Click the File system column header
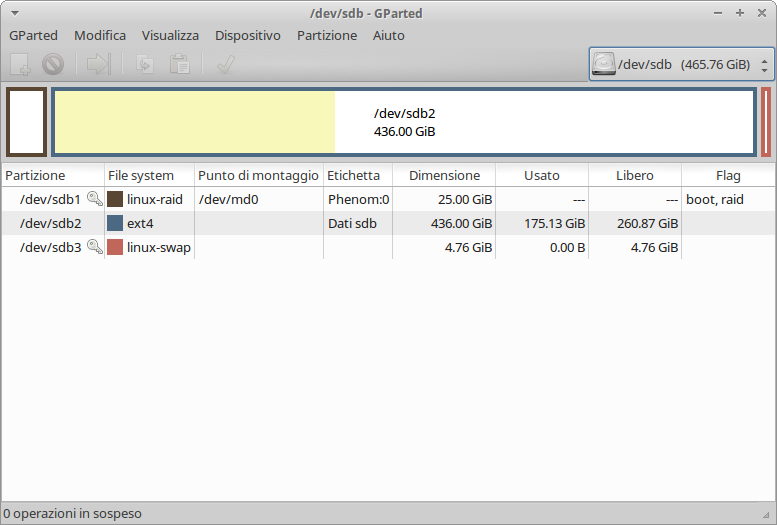 point(141,175)
